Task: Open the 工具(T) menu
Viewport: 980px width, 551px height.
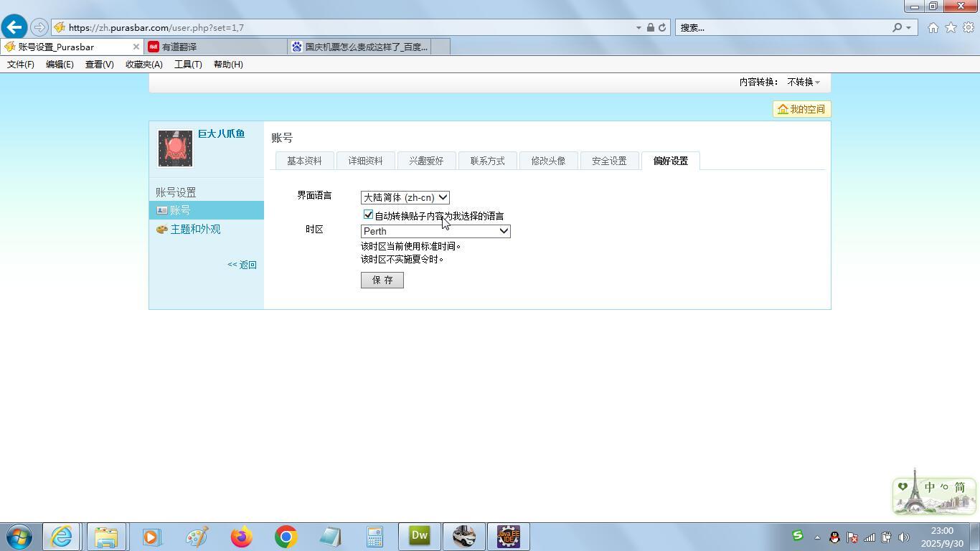Action: (188, 65)
